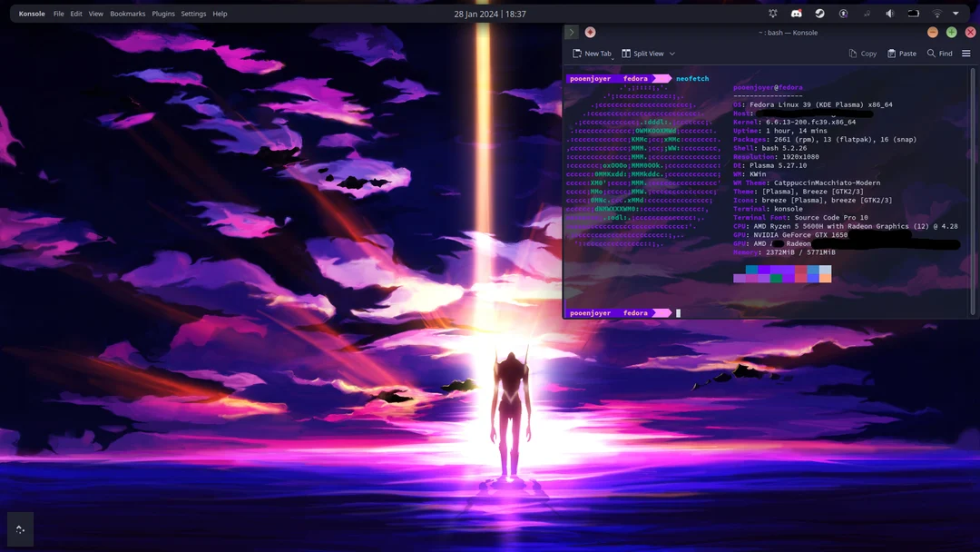The height and width of the screenshot is (552, 980).
Task: Open the Settings menu
Action: 193,14
